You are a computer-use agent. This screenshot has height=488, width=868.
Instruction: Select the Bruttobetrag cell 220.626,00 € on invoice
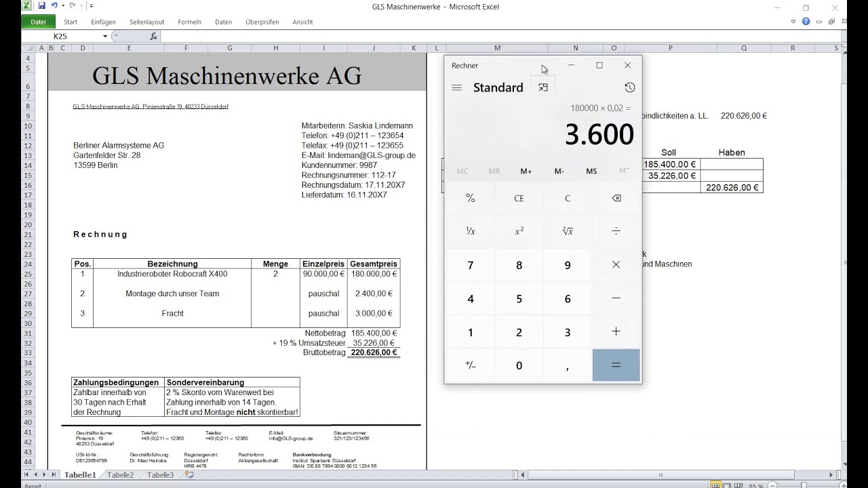tap(374, 352)
